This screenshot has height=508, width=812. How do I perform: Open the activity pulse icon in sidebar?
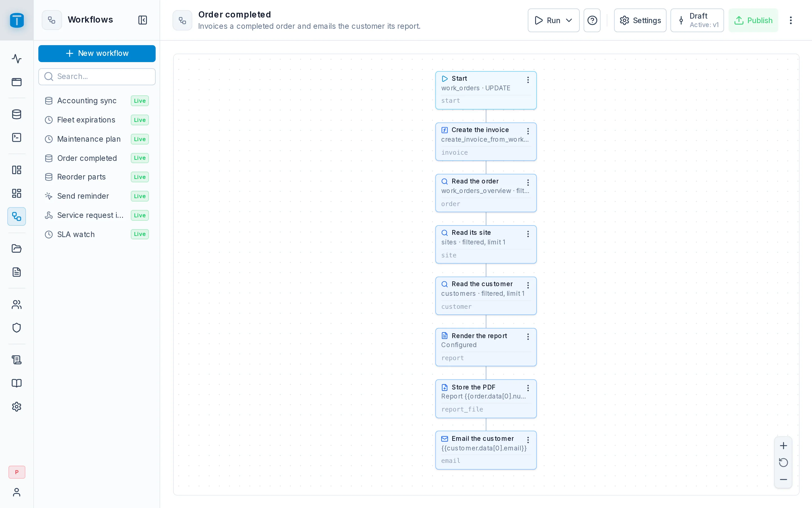pos(16,59)
